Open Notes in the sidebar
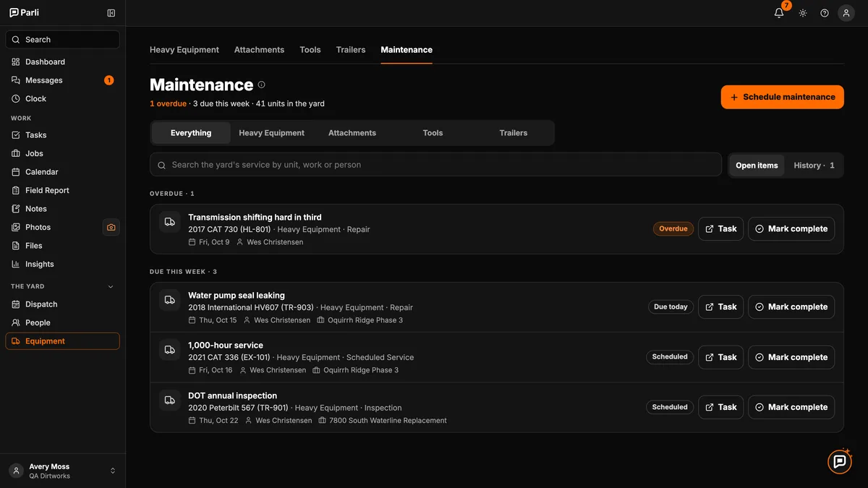This screenshot has height=488, width=868. coord(63,209)
